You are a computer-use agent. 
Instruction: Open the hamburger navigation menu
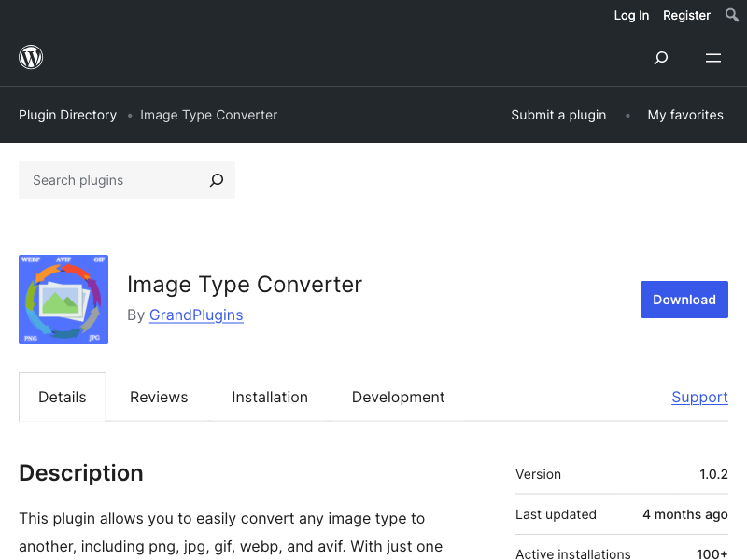coord(713,58)
